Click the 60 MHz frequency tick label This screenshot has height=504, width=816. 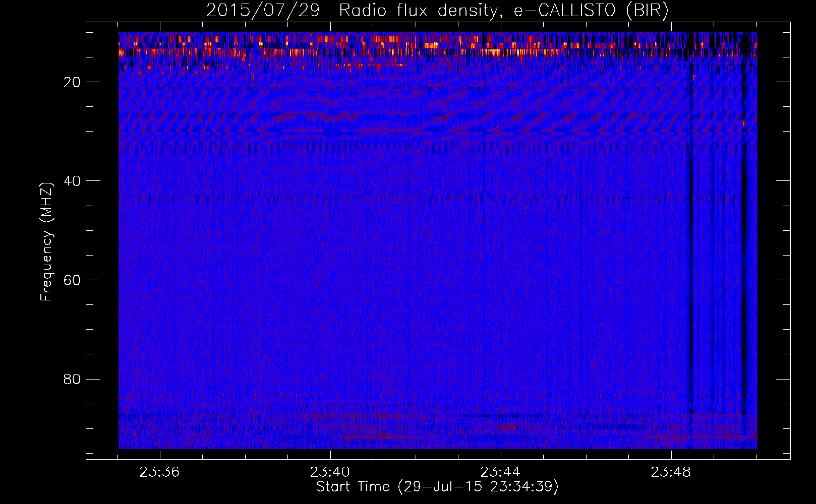[x=73, y=280]
